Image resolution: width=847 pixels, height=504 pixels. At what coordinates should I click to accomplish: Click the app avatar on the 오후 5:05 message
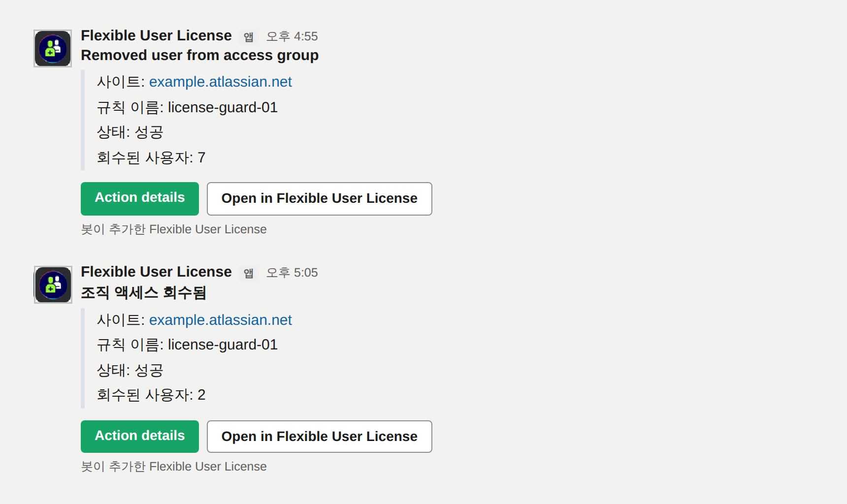click(x=53, y=284)
